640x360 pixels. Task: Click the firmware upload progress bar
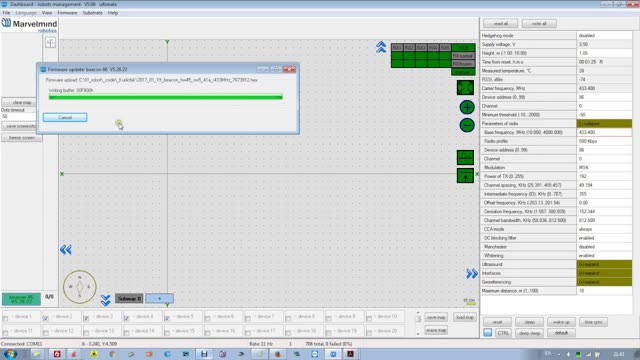pyautogui.click(x=165, y=97)
